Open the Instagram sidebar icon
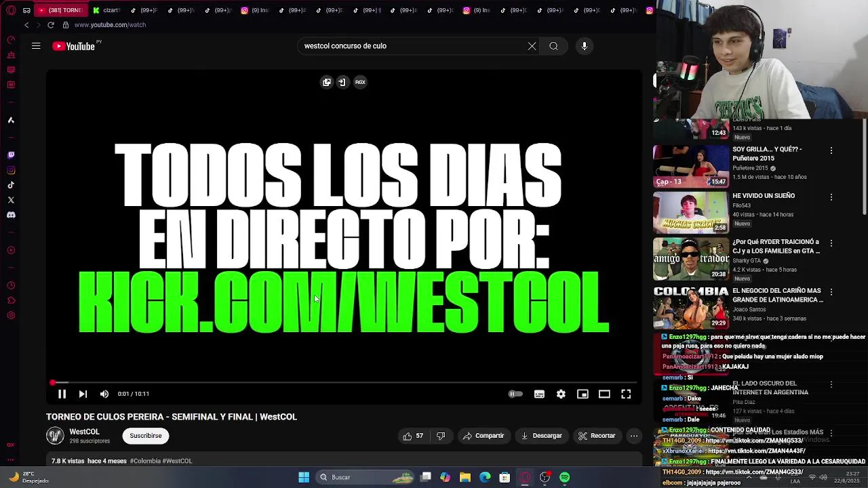 (11, 170)
